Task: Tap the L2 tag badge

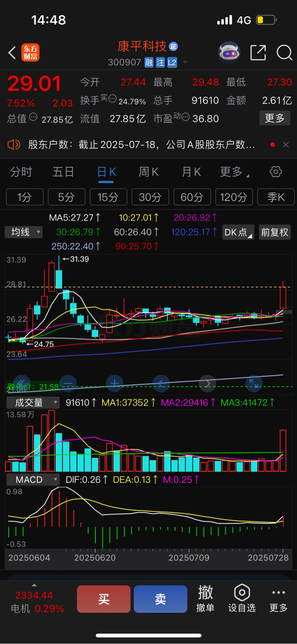Action: 172,62
